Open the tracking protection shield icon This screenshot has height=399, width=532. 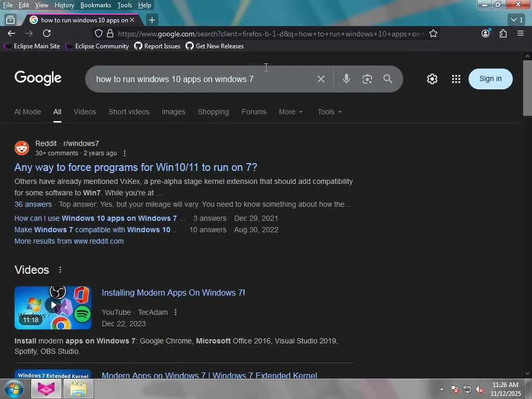click(x=99, y=33)
